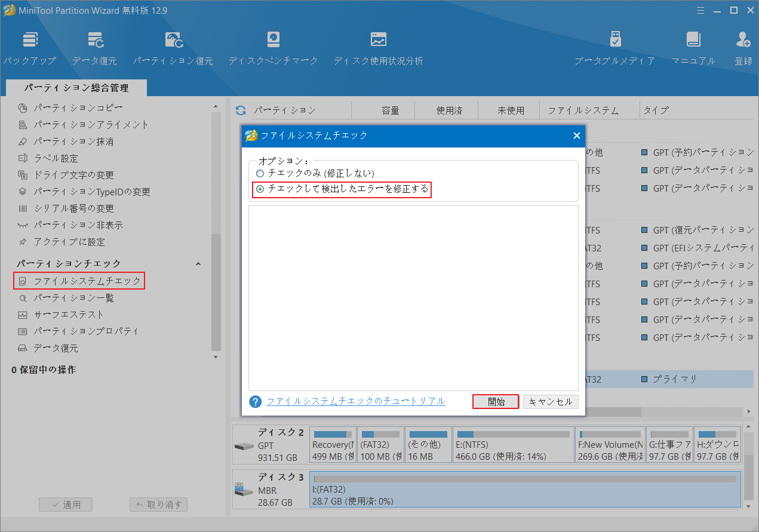Click the 取り消す button
The image size is (759, 532).
tap(159, 505)
